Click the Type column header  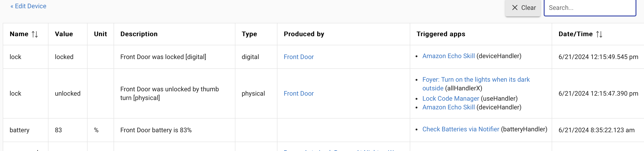249,34
